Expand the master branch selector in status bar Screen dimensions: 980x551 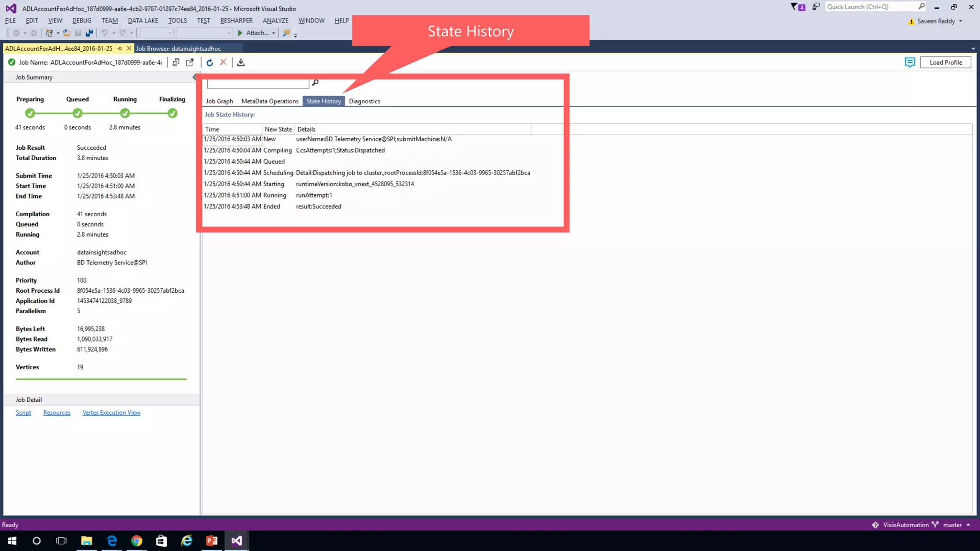point(969,525)
